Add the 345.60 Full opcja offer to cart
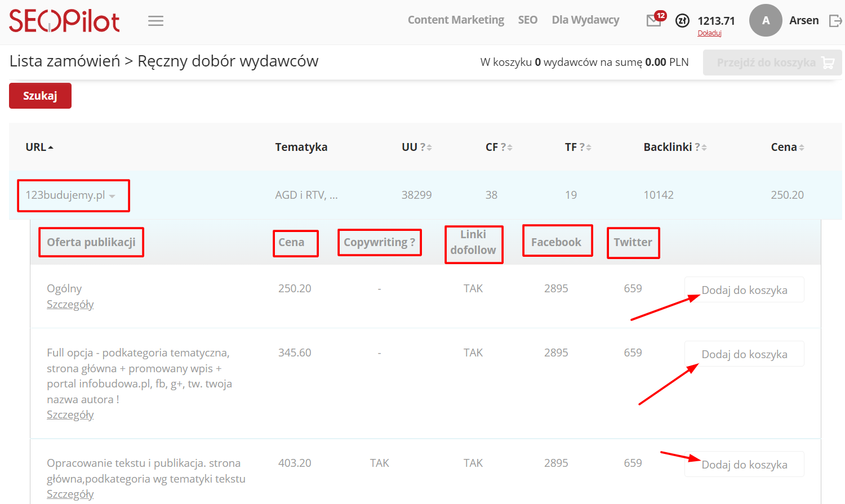This screenshot has width=845, height=504. click(744, 354)
